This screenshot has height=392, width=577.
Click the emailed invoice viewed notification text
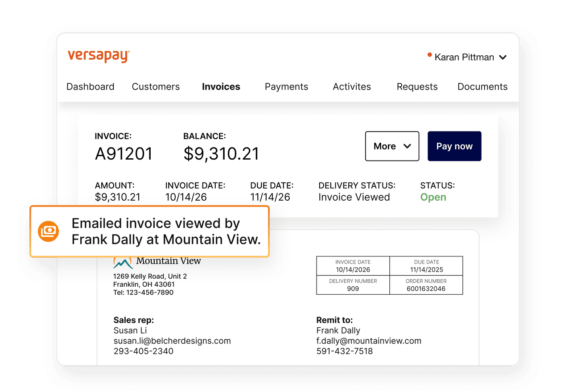[x=166, y=231]
